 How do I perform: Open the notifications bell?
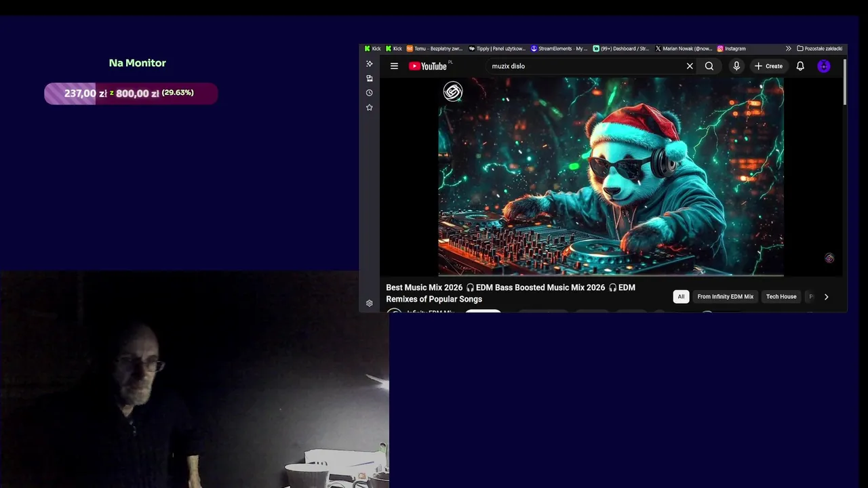800,66
